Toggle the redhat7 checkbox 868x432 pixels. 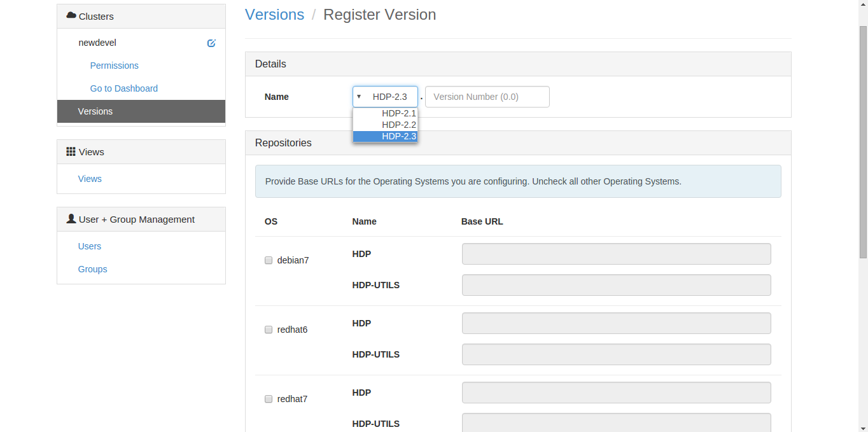[x=269, y=399]
